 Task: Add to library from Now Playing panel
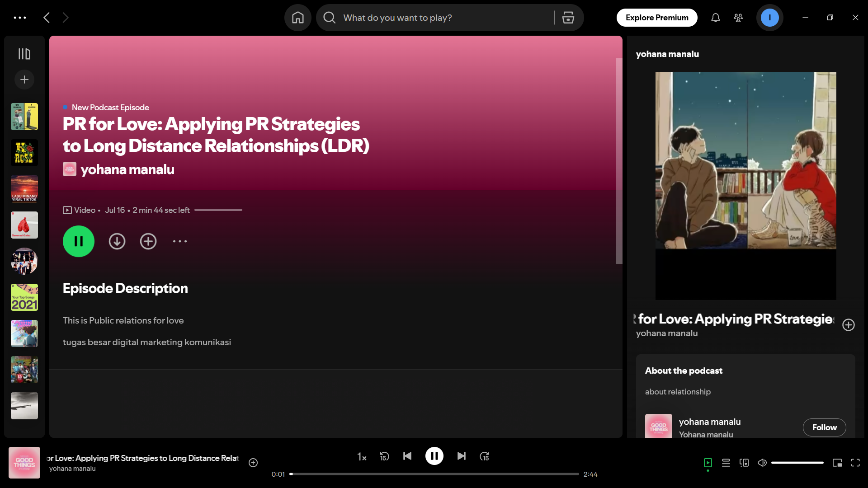tap(849, 325)
